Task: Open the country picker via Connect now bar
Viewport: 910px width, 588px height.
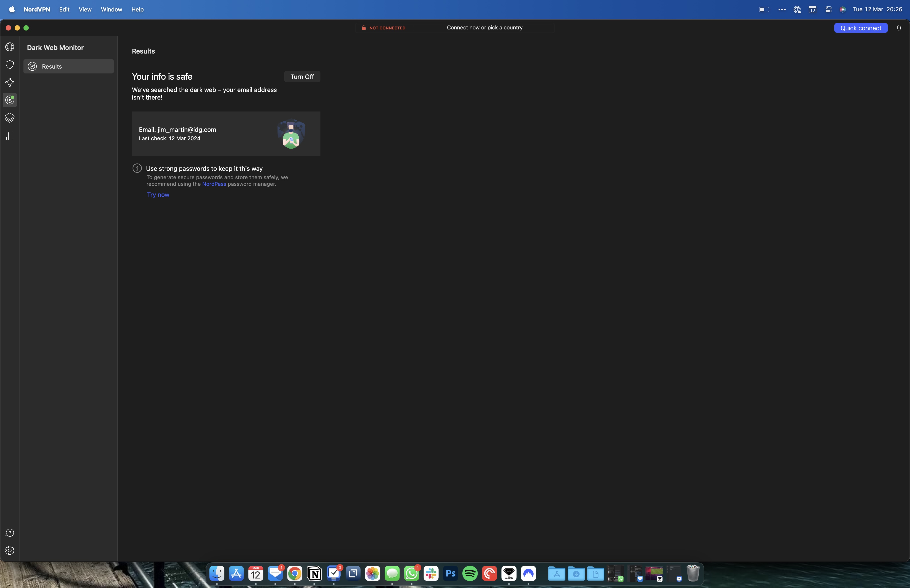Action: click(485, 27)
